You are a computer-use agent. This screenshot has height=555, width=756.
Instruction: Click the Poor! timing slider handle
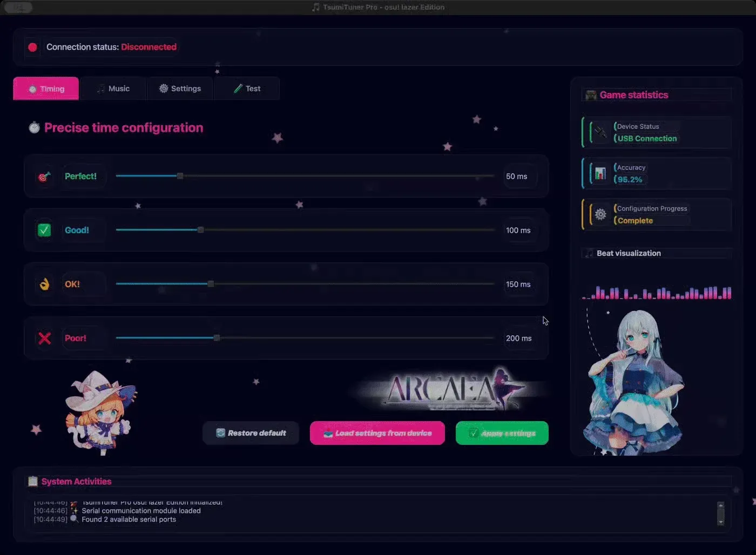tap(217, 338)
